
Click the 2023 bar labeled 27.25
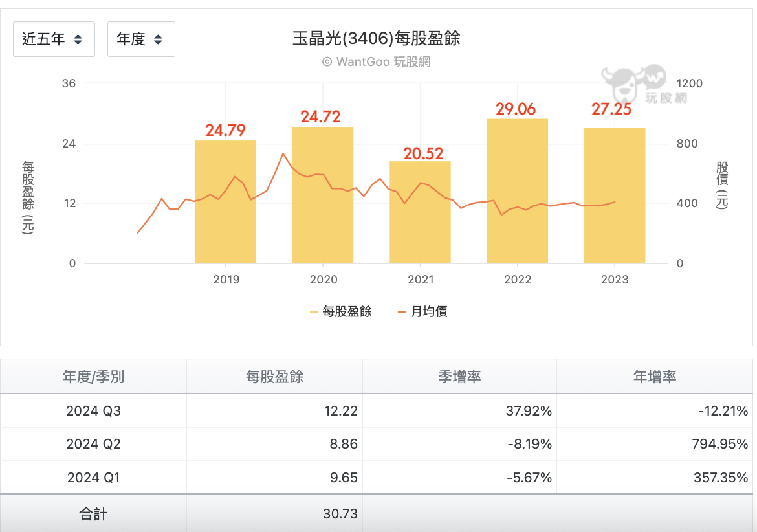615,195
